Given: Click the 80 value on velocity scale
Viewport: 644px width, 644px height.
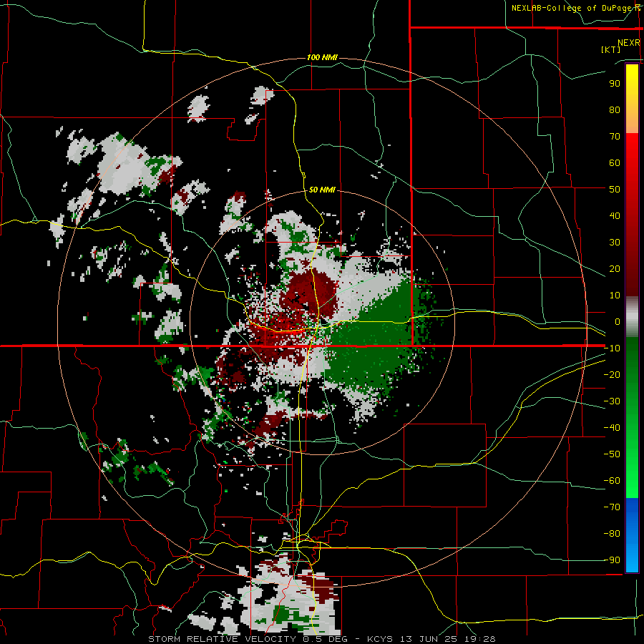Looking at the screenshot, I should [615, 110].
